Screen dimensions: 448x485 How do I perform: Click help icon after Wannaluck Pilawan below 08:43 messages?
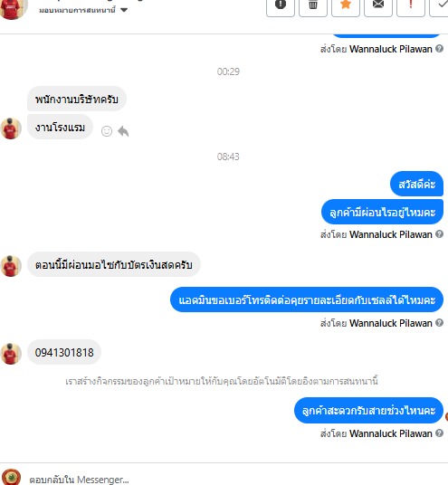tap(439, 234)
